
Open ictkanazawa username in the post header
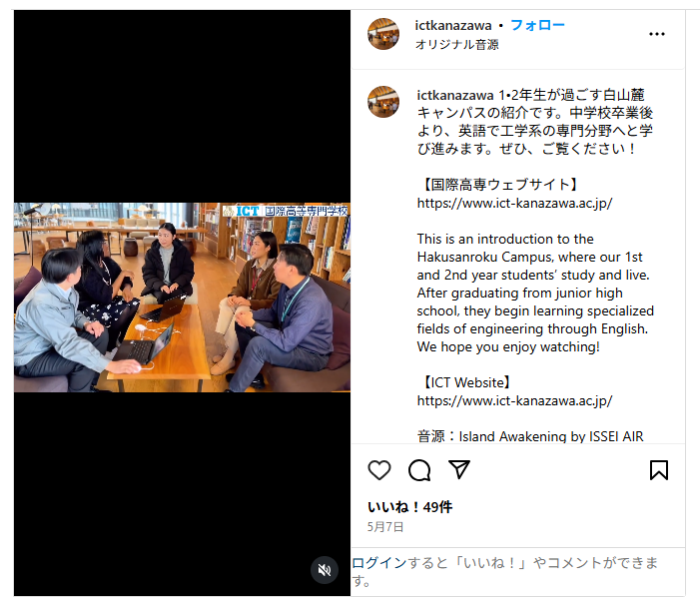(453, 25)
